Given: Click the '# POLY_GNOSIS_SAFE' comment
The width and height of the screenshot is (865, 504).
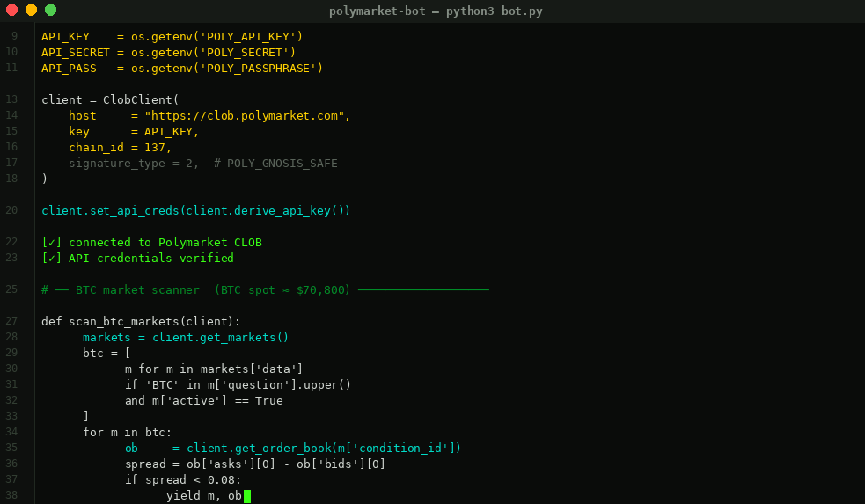Looking at the screenshot, I should pyautogui.click(x=275, y=164).
